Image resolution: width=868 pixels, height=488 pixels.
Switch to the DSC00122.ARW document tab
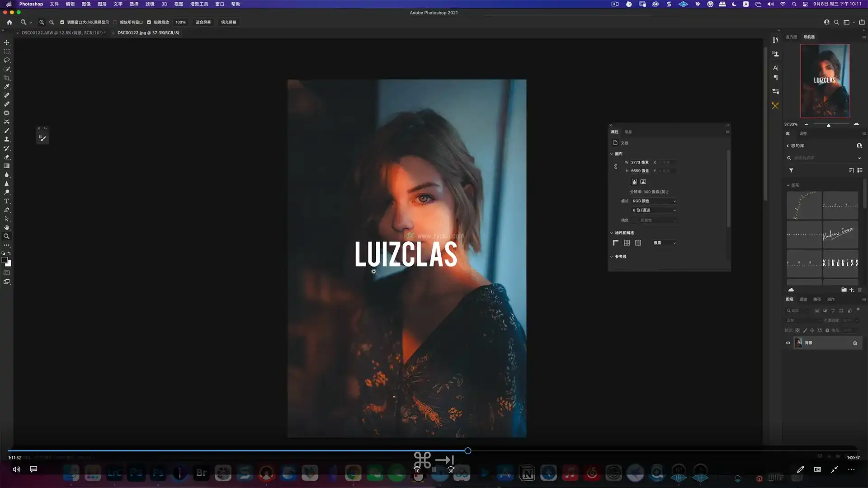63,33
